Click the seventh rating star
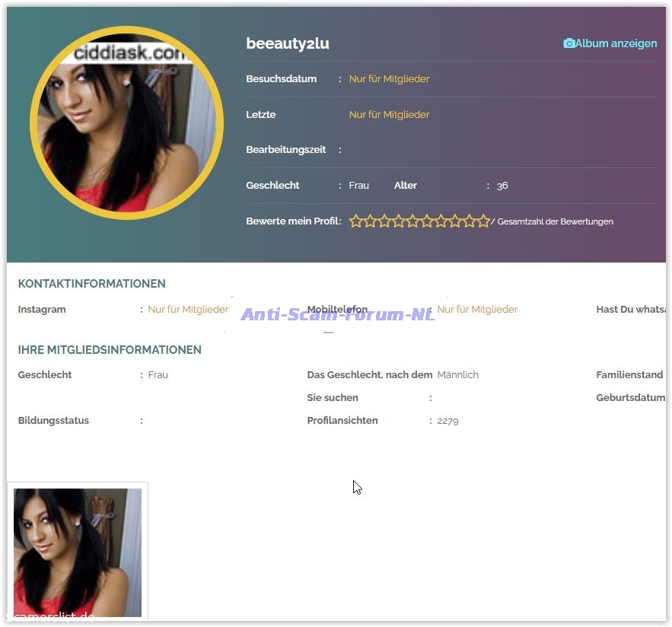Image resolution: width=672 pixels, height=627 pixels. pyautogui.click(x=441, y=221)
